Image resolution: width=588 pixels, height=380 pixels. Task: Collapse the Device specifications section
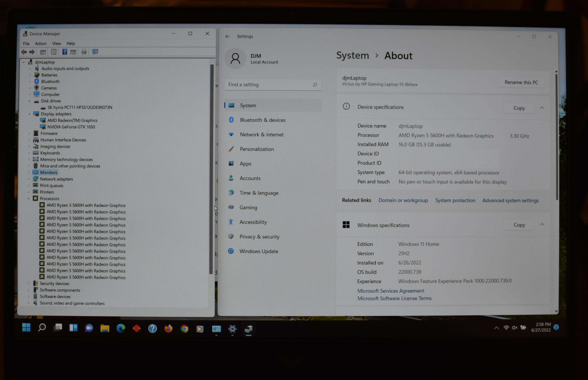click(542, 108)
